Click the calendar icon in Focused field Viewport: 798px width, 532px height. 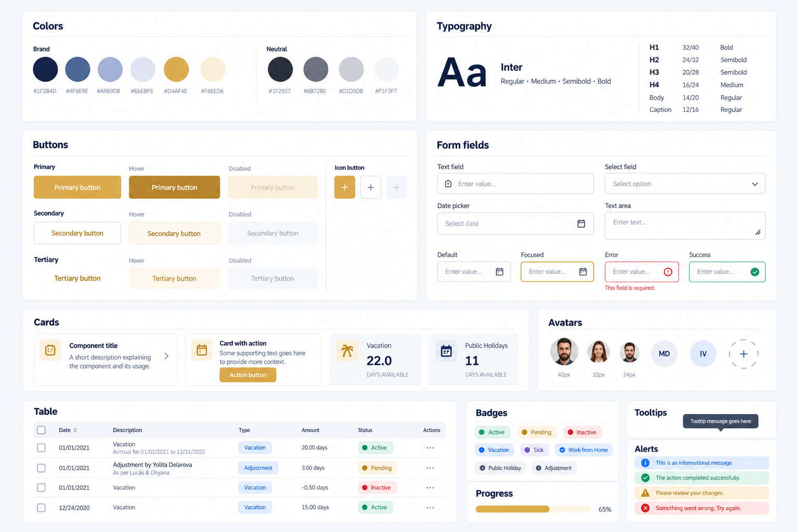[x=583, y=272]
